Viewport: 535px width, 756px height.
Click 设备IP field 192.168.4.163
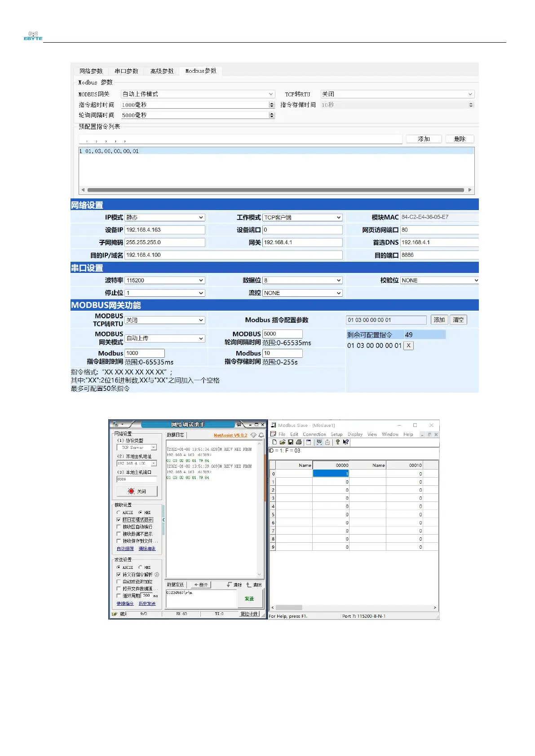165,230
